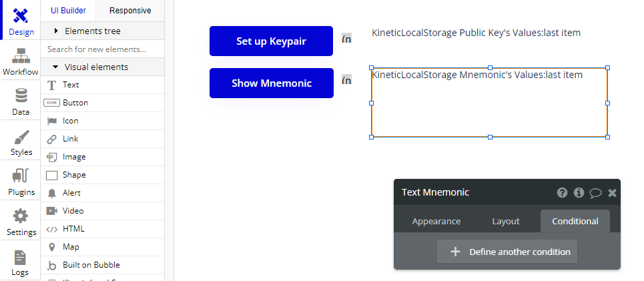Open the Styles section

(20, 142)
